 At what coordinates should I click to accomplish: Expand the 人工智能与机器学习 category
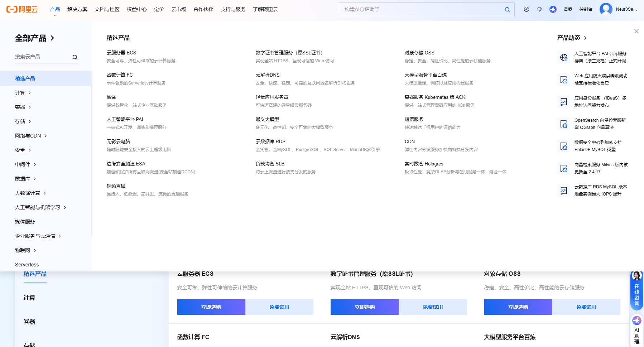[x=40, y=207]
